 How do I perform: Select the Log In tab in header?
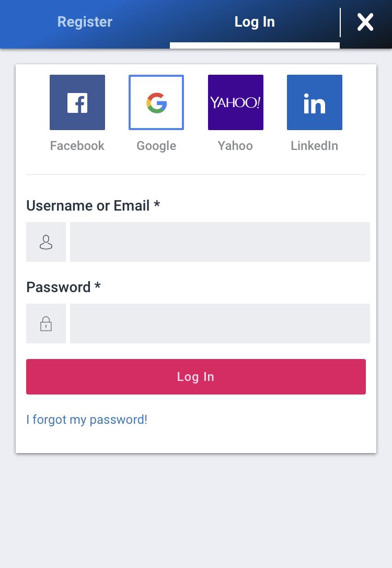pos(255,22)
